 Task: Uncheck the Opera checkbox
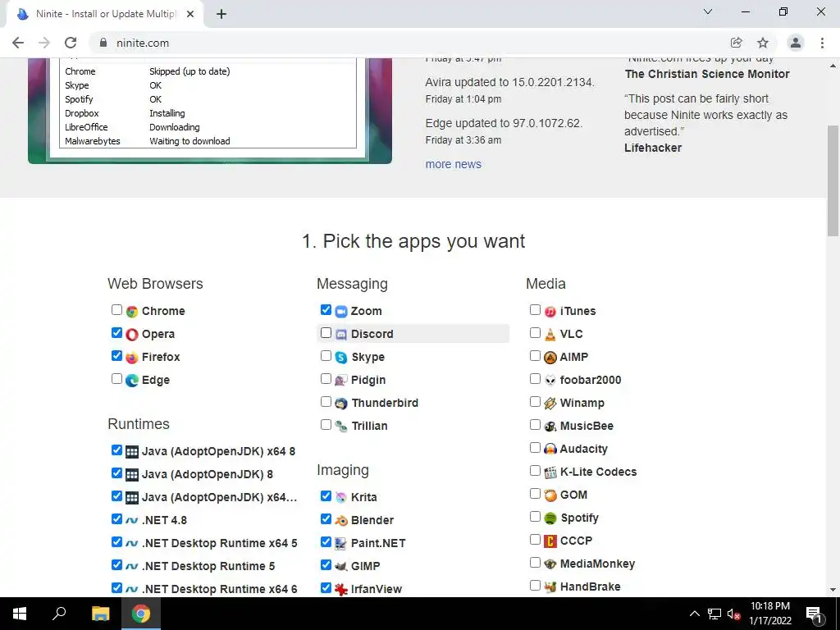click(116, 333)
